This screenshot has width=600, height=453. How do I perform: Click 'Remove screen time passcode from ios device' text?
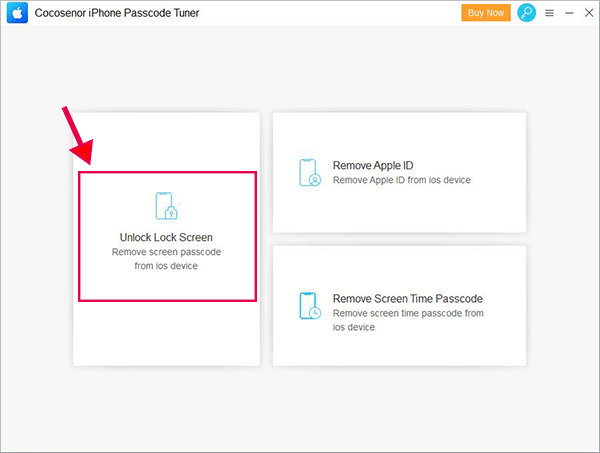[x=408, y=320]
